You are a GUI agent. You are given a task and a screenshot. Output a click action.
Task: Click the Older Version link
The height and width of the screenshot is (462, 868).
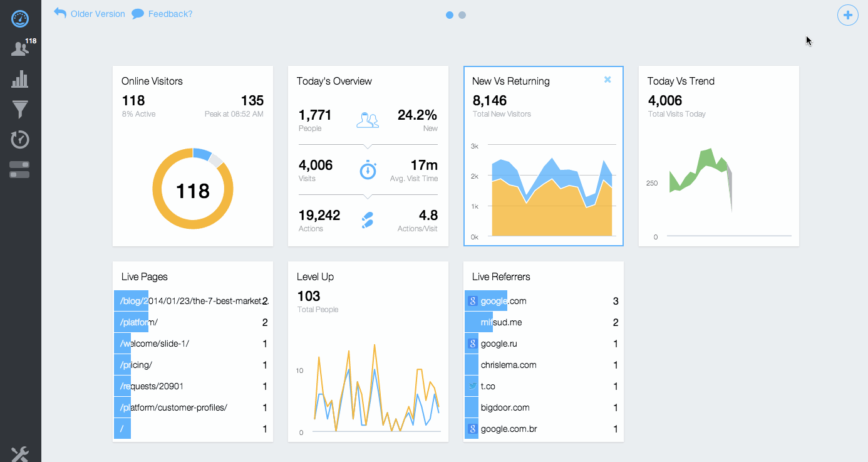(96, 13)
